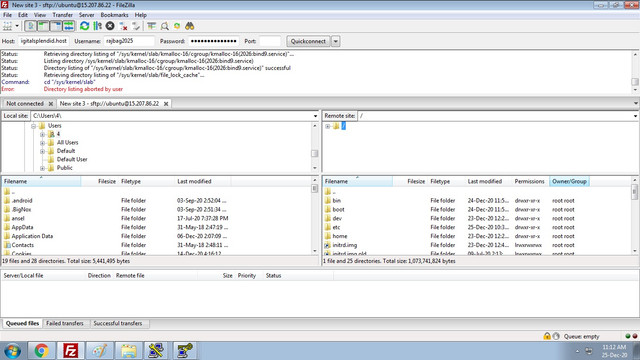Toggle synchronized browsing

click(177, 26)
